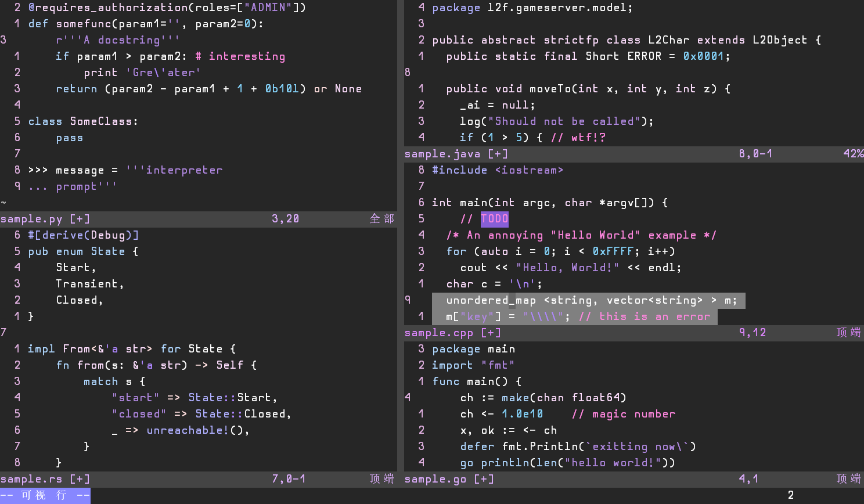Click the '// wtf!?' Java comment
Screen dimensions: 864x504
click(578, 138)
